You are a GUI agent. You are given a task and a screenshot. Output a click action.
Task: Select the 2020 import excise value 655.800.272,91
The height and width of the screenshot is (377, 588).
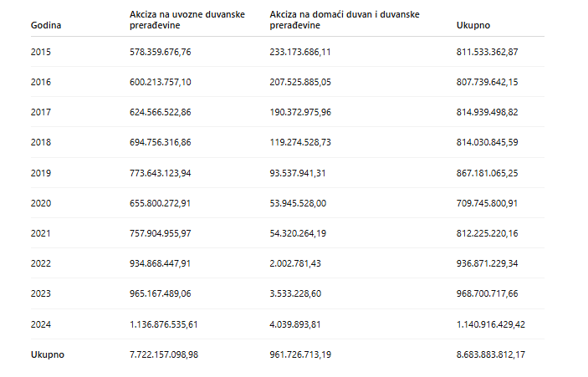161,203
